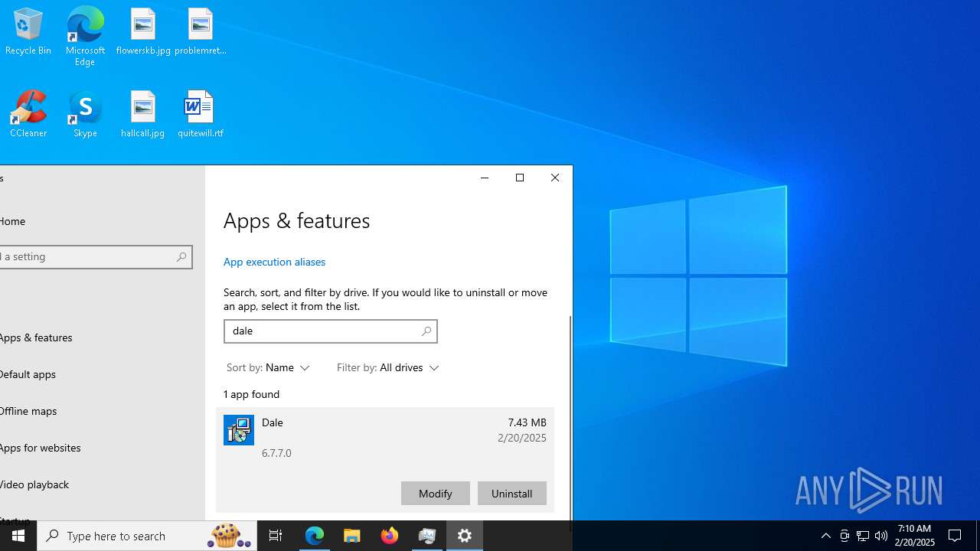
Task: Click Uninstall button for Dale
Action: click(x=511, y=494)
